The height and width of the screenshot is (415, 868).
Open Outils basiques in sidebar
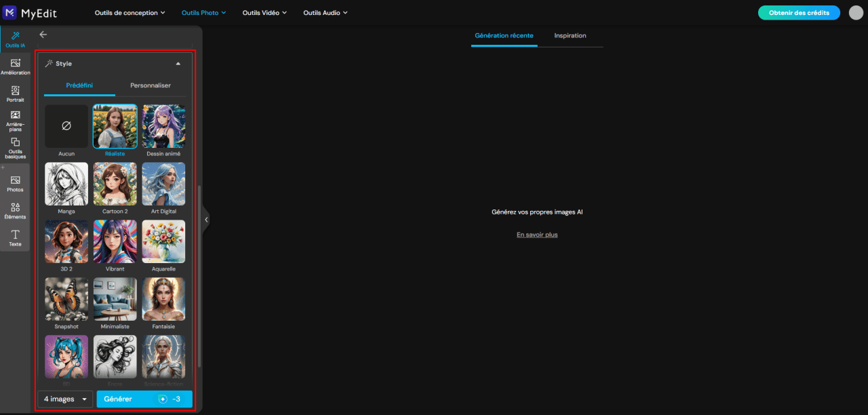[15, 149]
